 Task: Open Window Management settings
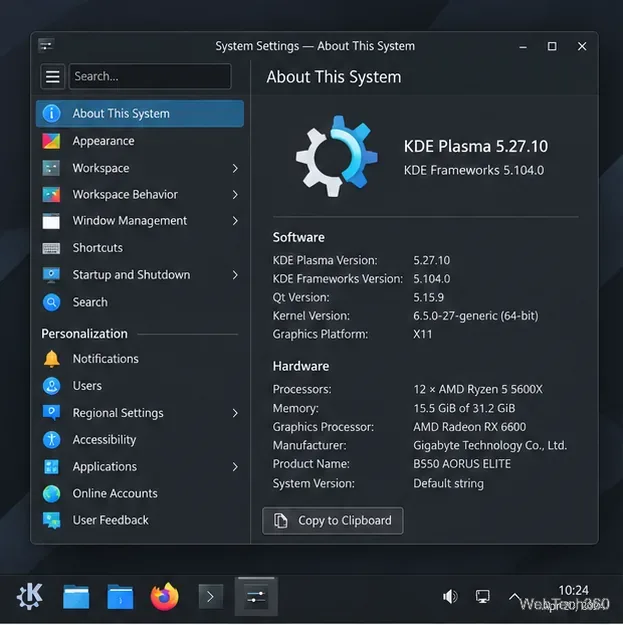tap(140, 221)
